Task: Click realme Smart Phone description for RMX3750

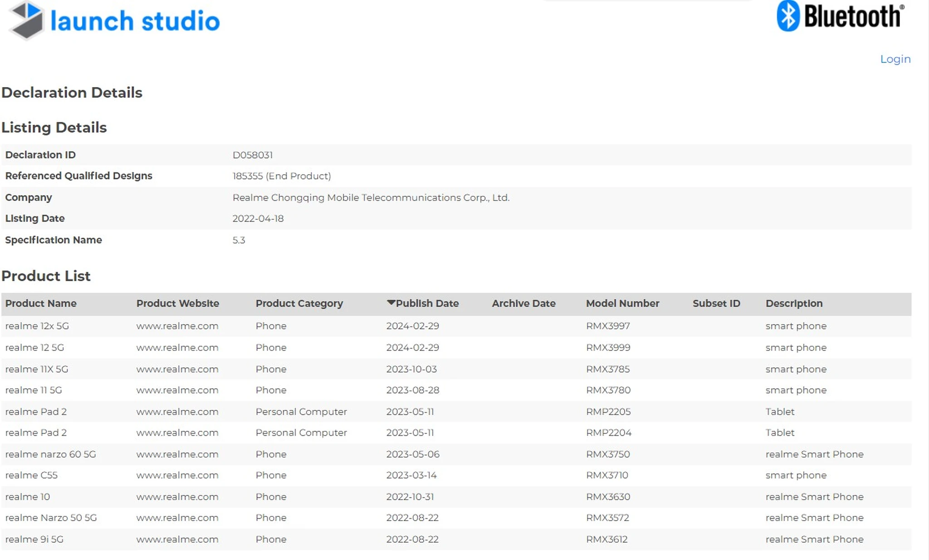Action: (814, 454)
